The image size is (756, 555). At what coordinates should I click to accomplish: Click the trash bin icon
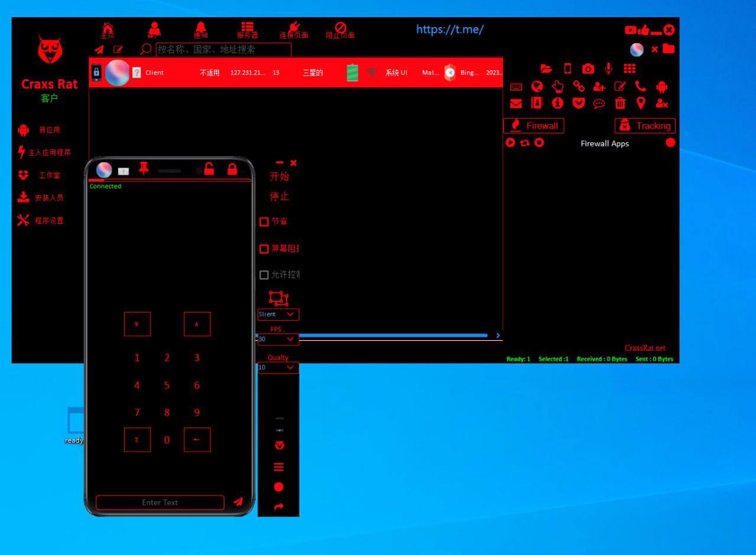(620, 103)
